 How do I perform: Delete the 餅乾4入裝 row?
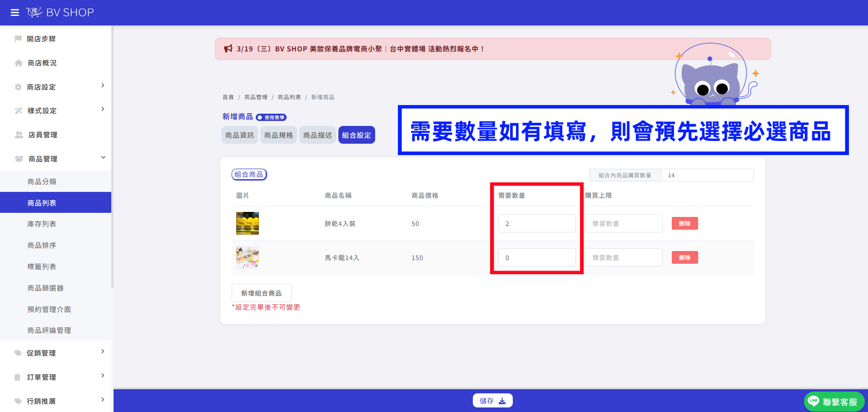[685, 223]
